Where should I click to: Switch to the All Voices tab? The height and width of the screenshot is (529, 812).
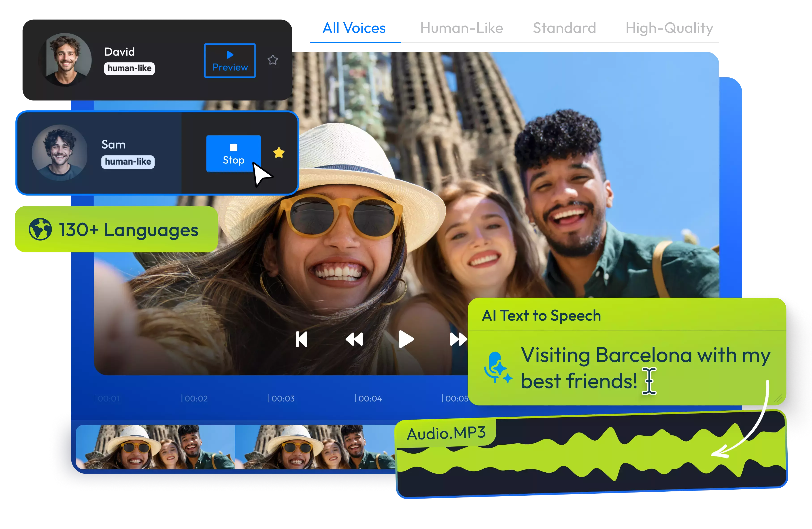354,28
